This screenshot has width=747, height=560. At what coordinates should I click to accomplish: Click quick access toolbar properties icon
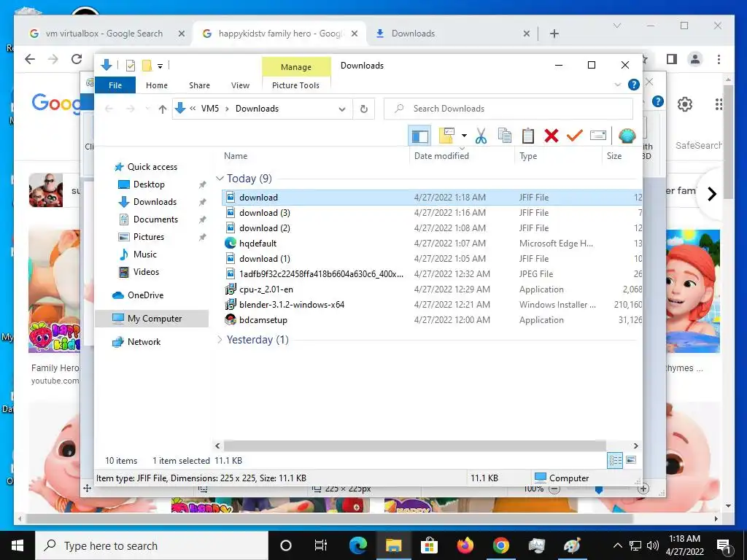point(130,66)
